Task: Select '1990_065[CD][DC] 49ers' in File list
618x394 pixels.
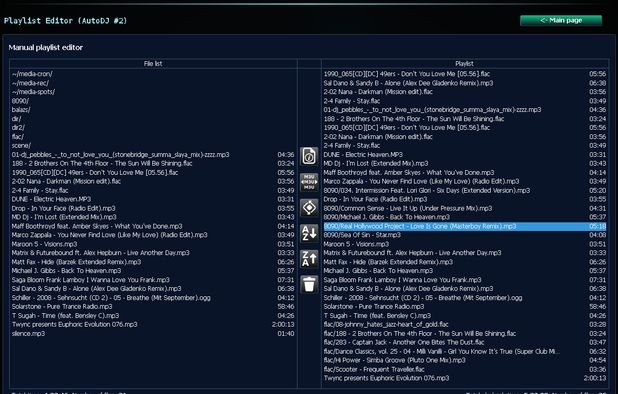Action: (x=153, y=173)
